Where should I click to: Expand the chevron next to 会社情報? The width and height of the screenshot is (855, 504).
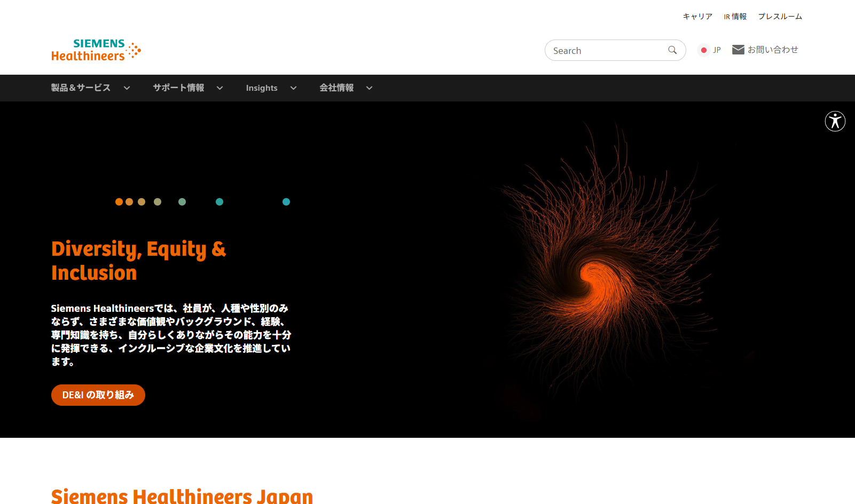click(369, 88)
